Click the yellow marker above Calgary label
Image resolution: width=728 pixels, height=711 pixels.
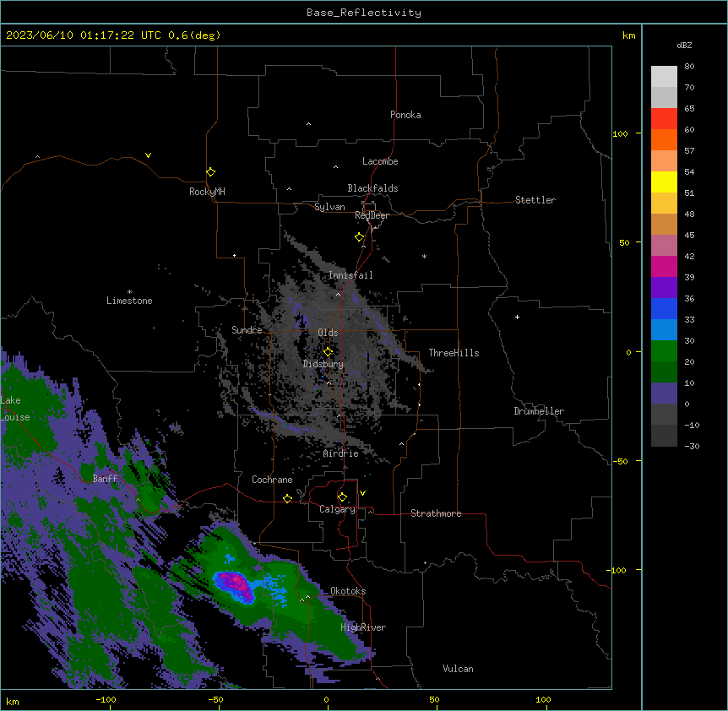(x=342, y=497)
